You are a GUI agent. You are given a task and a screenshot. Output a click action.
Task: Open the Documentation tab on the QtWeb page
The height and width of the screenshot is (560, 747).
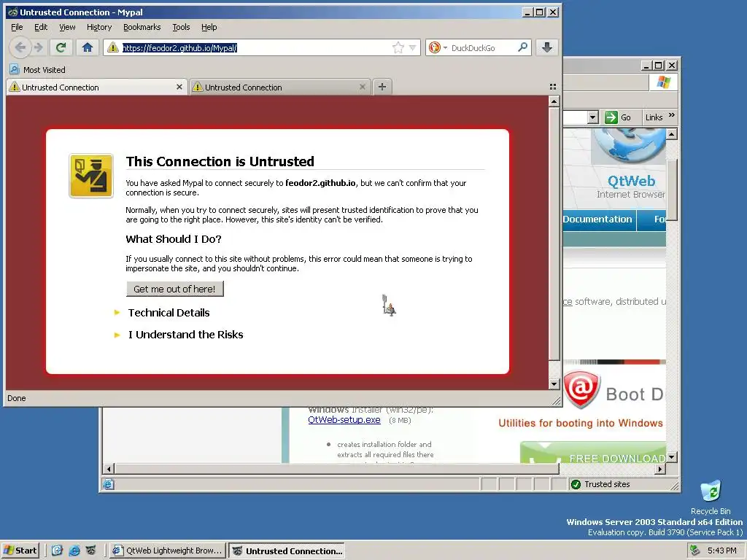click(x=597, y=219)
